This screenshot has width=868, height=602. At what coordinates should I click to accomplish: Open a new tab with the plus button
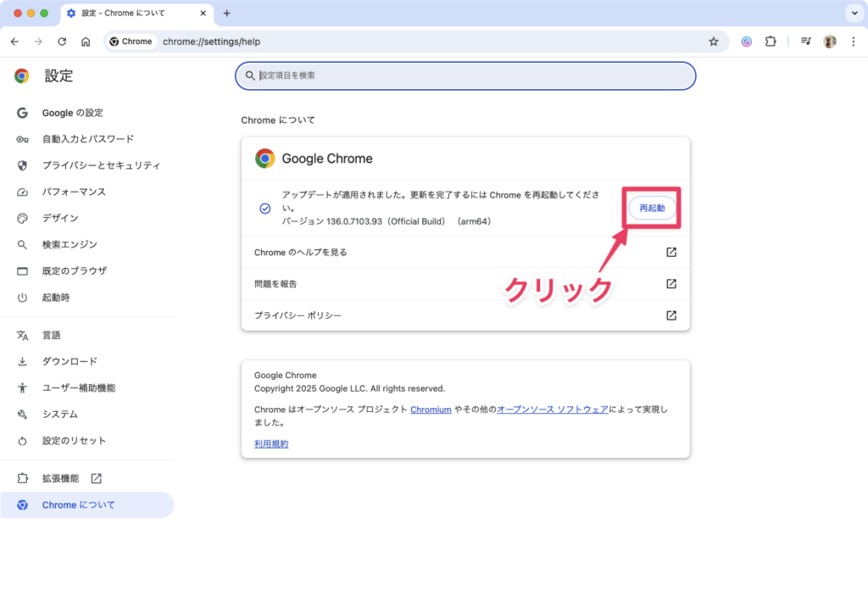pyautogui.click(x=226, y=14)
